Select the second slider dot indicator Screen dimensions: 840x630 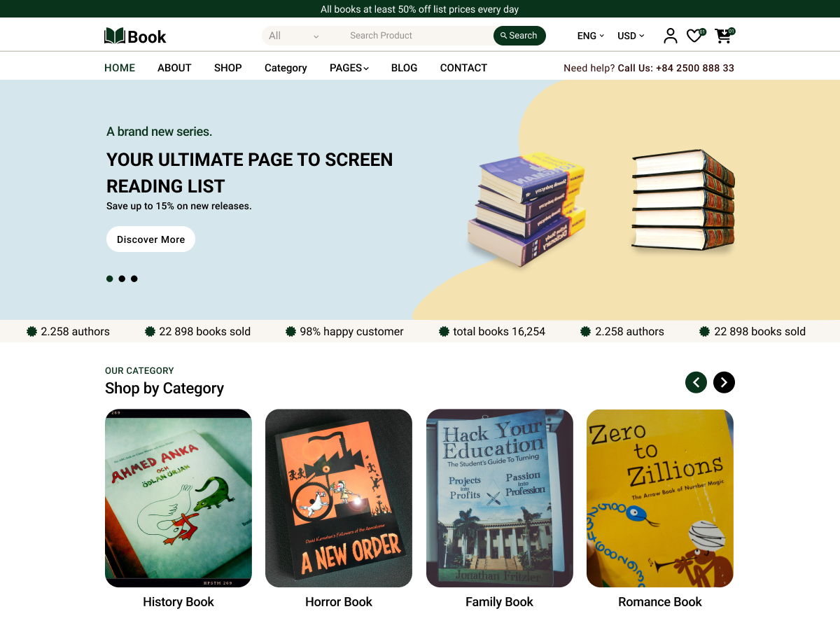(122, 278)
